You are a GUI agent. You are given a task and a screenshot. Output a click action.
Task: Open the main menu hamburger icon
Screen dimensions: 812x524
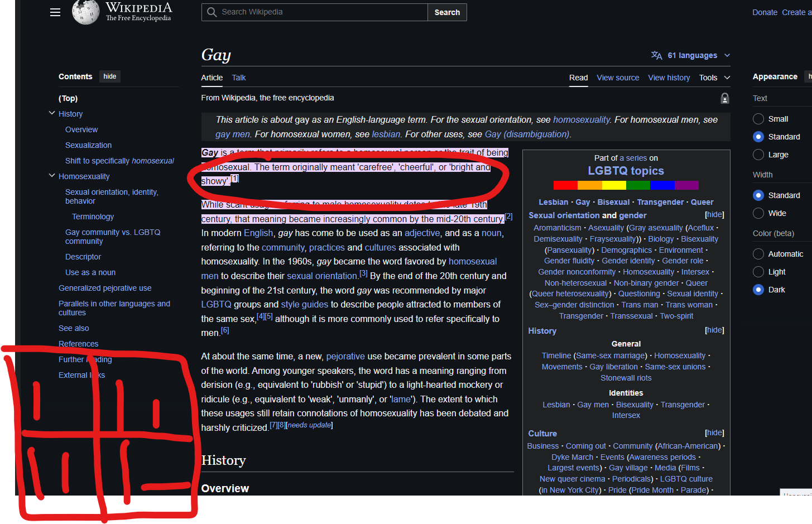(55, 12)
